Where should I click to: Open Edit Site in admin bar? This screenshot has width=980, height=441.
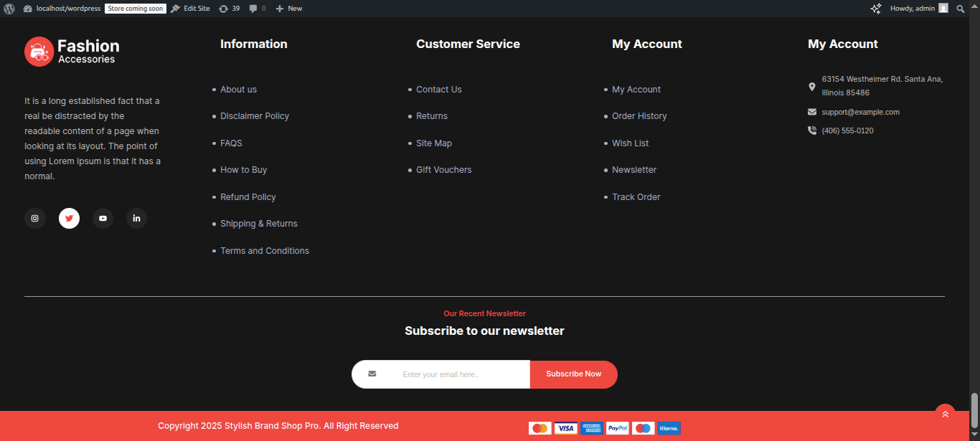[190, 9]
